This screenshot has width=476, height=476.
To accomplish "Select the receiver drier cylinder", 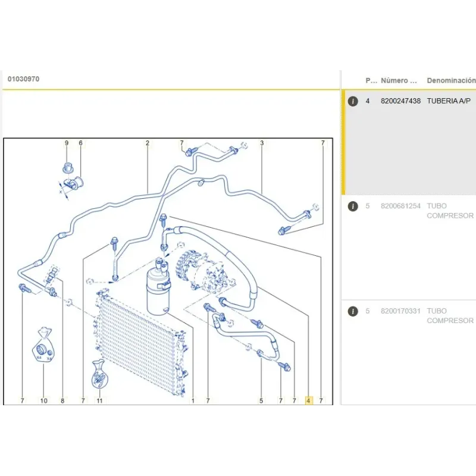I will [158, 289].
